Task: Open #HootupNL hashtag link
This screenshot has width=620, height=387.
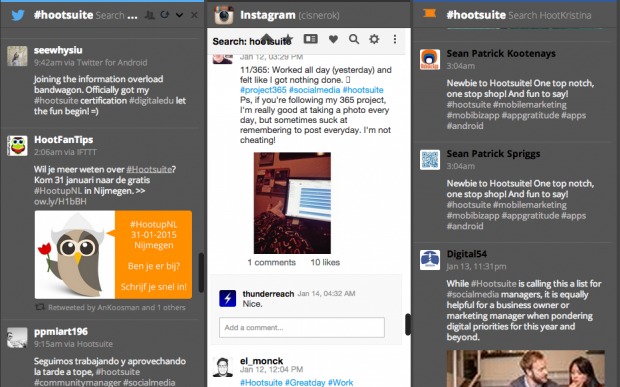Action: click(x=58, y=191)
